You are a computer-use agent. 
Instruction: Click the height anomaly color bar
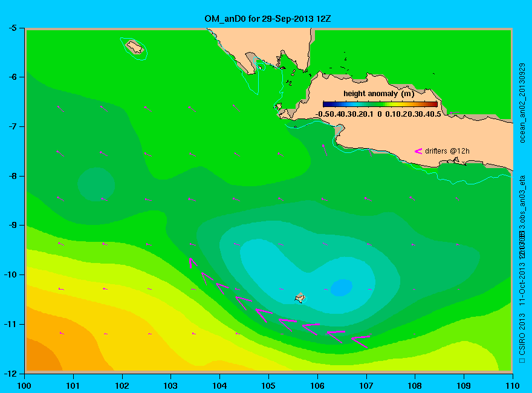380,104
